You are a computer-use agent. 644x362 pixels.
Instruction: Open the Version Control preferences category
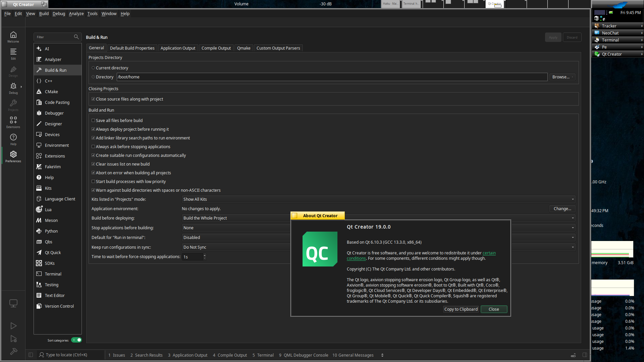[x=58, y=306]
